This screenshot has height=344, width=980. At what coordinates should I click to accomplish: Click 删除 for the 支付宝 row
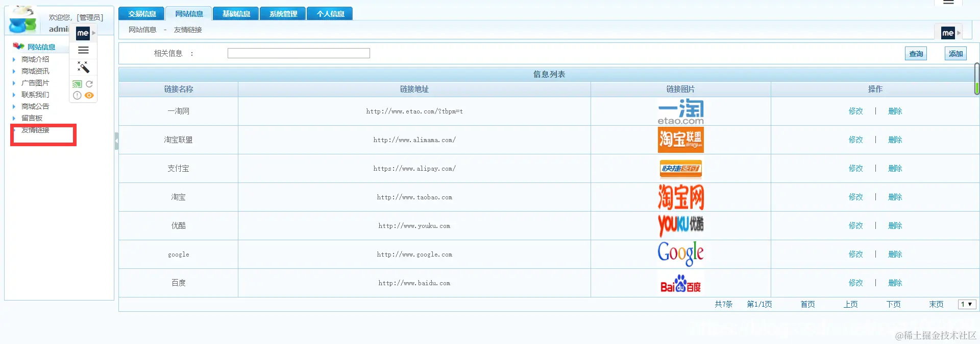pyautogui.click(x=895, y=168)
